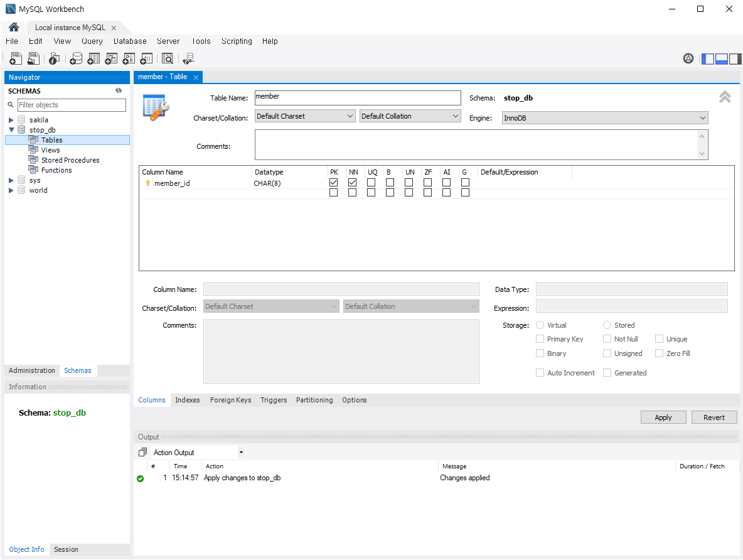743x560 pixels.
Task: Uncheck NN for member_id column
Action: point(352,183)
